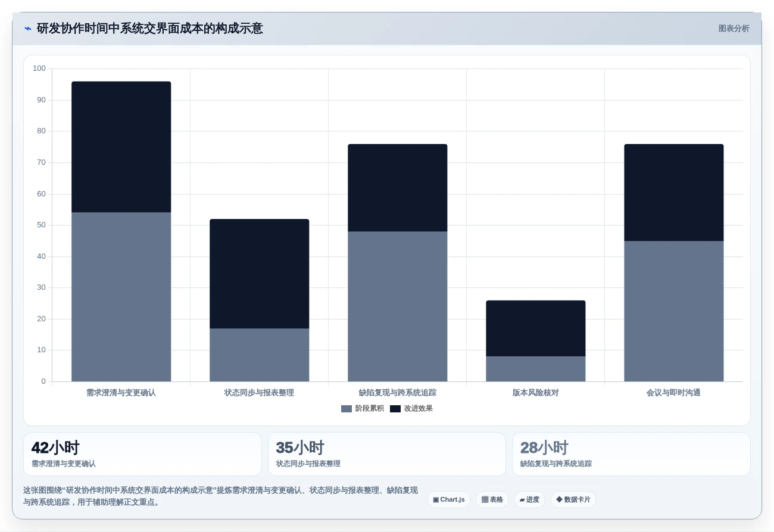Click the 缺陷复现与跨系统追踪 x-axis label

[398, 393]
